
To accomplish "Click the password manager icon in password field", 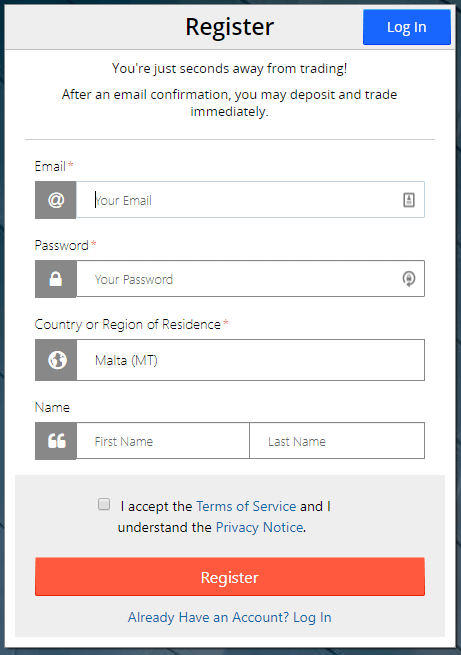I will pos(409,279).
